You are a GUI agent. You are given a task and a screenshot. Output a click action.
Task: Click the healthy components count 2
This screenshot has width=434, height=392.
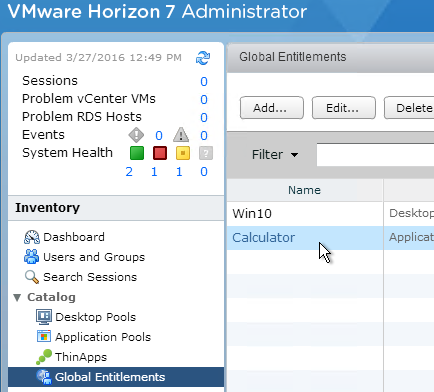coord(129,172)
